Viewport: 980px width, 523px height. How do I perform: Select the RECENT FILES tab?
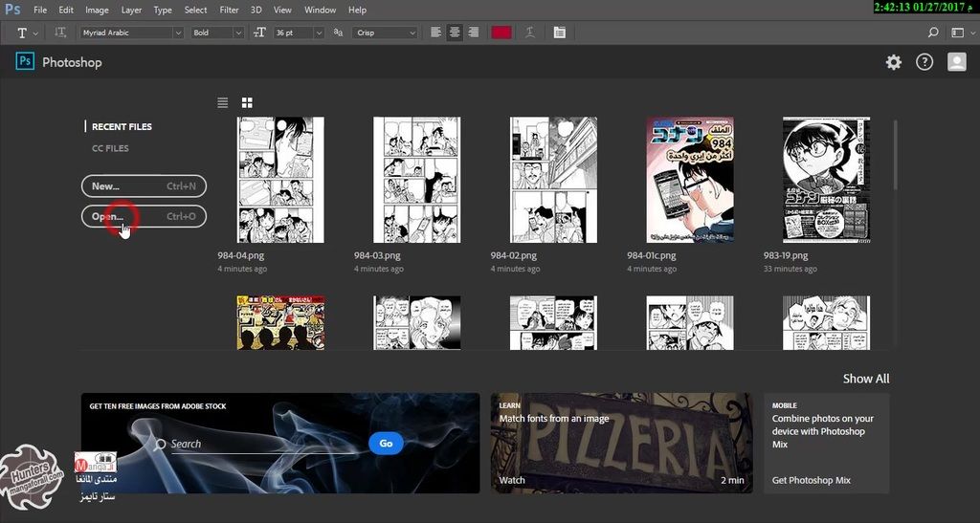tap(122, 127)
